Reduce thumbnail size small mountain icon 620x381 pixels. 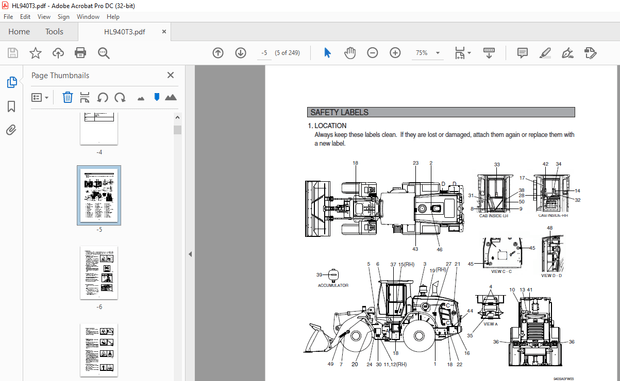click(x=141, y=98)
